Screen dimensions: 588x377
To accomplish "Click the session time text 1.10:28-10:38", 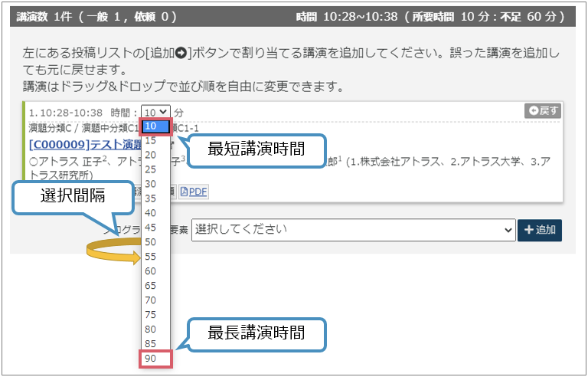I will pos(66,113).
